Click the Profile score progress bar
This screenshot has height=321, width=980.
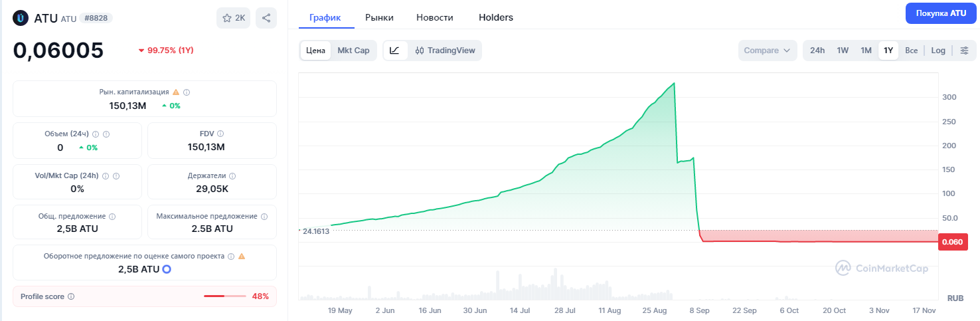(x=224, y=296)
